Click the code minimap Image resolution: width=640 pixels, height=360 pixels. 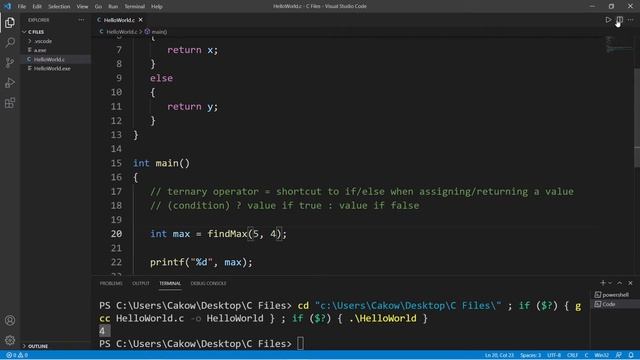[x=618, y=45]
